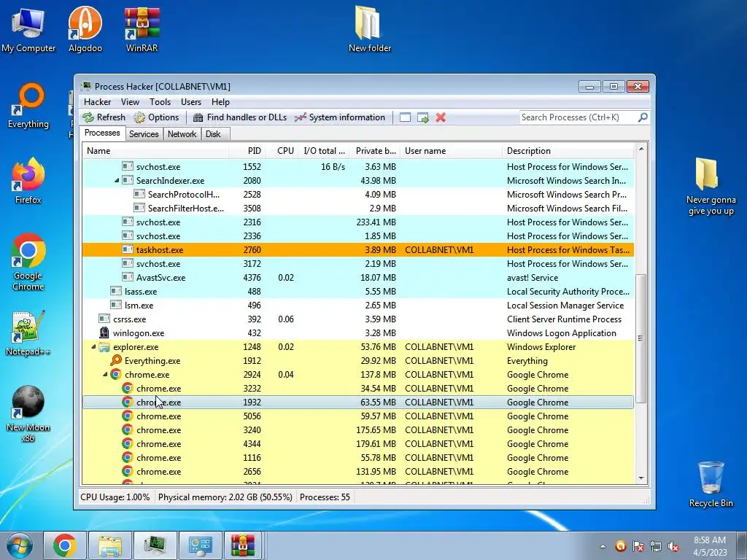Click the vertical scrollbar thumb
Screen dimensions: 747x560
tap(641, 338)
